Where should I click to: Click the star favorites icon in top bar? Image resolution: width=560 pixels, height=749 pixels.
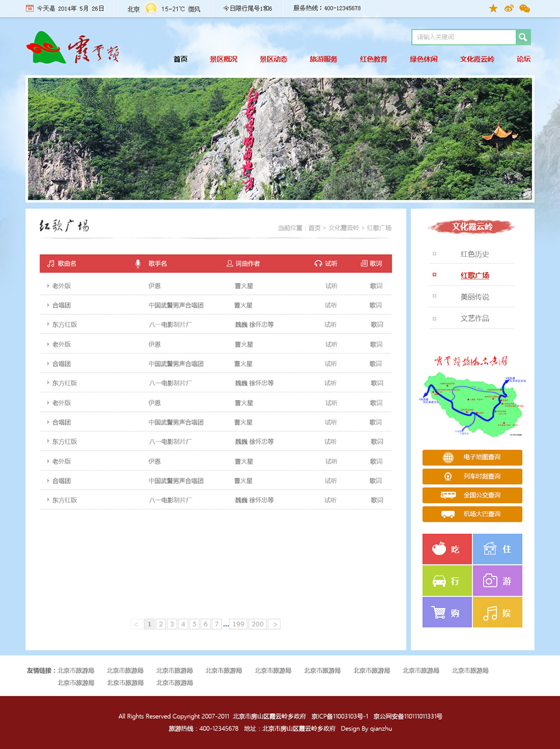[493, 8]
